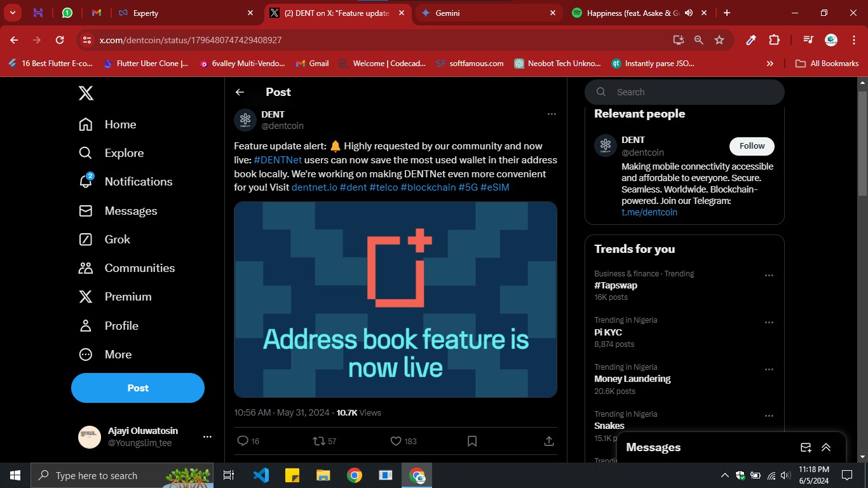Open account menu beside Ajayi Oluwatosin

click(207, 437)
